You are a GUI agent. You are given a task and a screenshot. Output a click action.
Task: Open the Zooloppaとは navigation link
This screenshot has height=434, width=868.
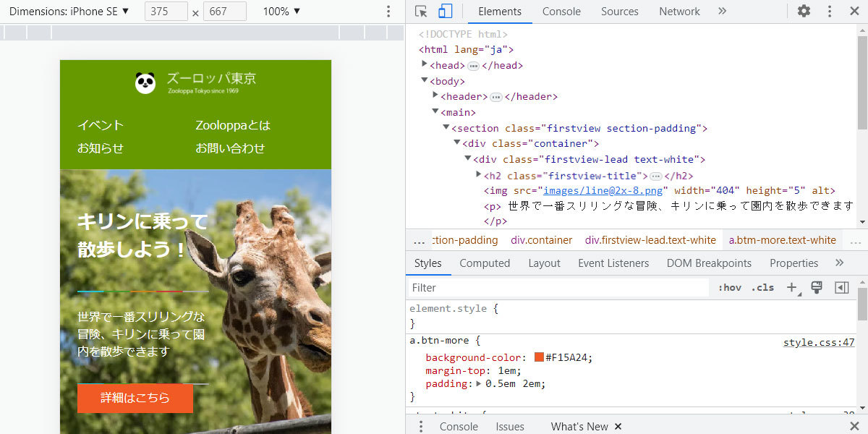point(233,125)
